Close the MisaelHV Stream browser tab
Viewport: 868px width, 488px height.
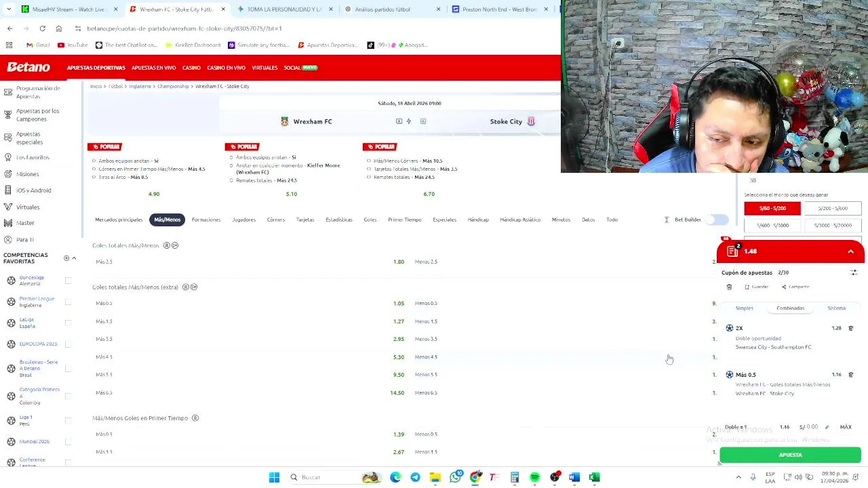tap(115, 9)
